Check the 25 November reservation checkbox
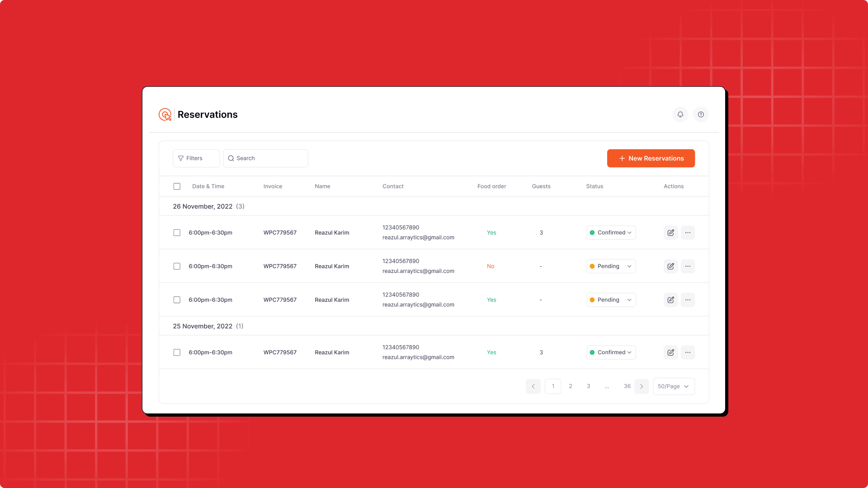 [177, 352]
